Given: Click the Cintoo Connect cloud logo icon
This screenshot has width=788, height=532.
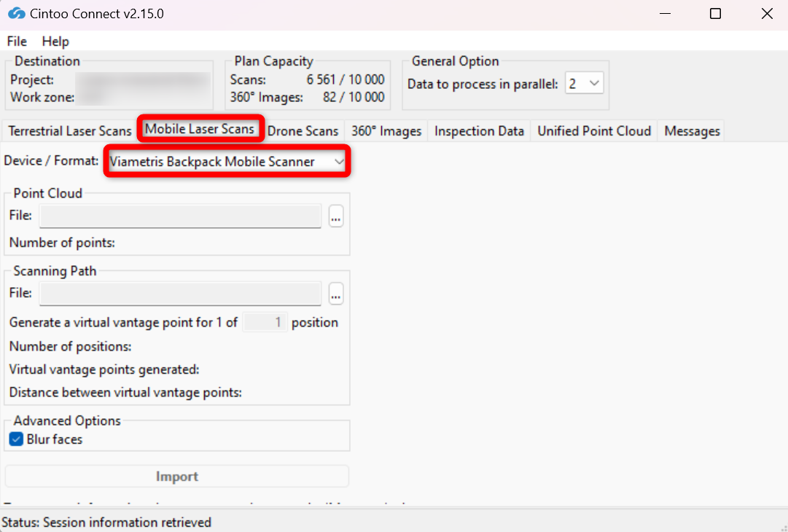Looking at the screenshot, I should pyautogui.click(x=17, y=14).
